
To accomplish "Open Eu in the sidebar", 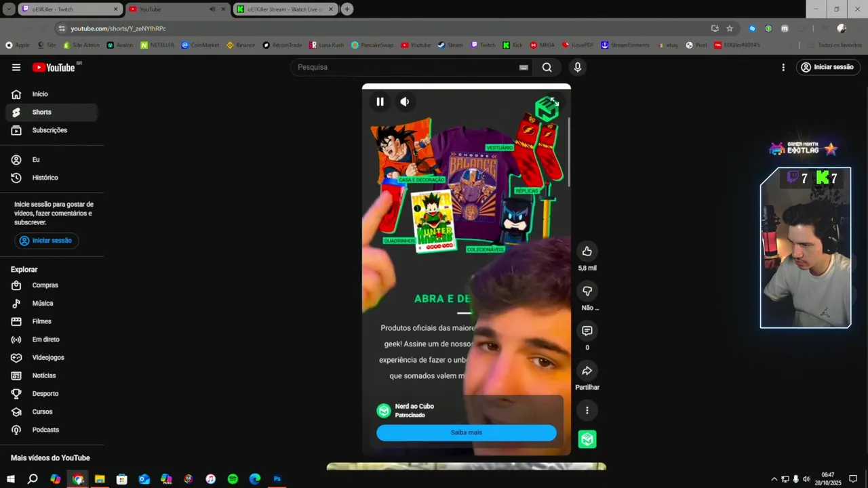I will [x=52, y=160].
